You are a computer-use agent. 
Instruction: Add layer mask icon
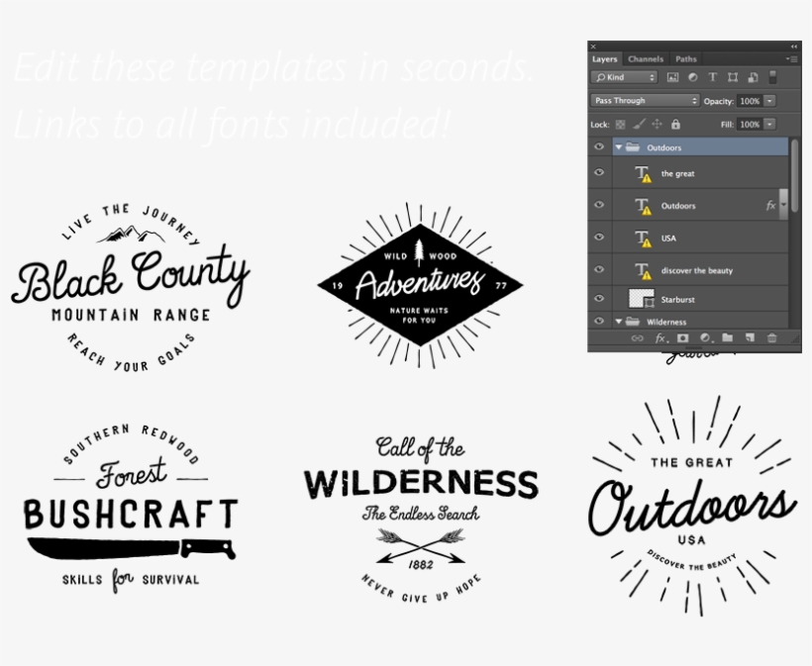click(x=683, y=337)
